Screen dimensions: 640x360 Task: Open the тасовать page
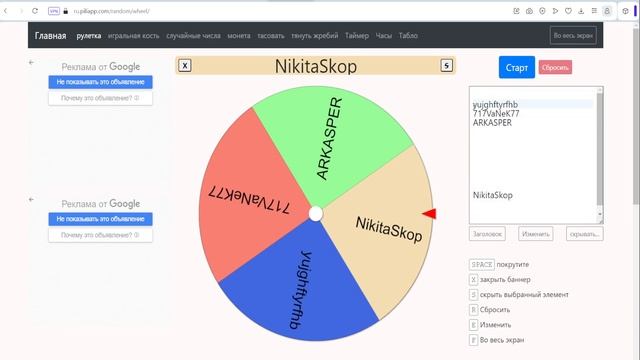271,36
